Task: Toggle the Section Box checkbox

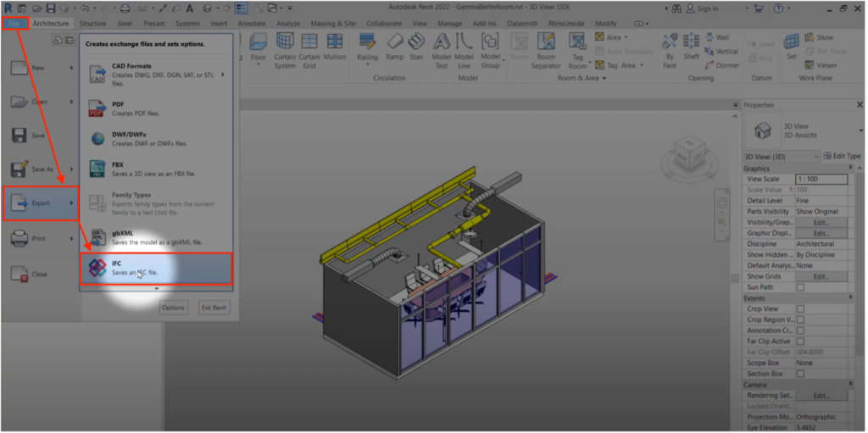Action: coord(800,374)
